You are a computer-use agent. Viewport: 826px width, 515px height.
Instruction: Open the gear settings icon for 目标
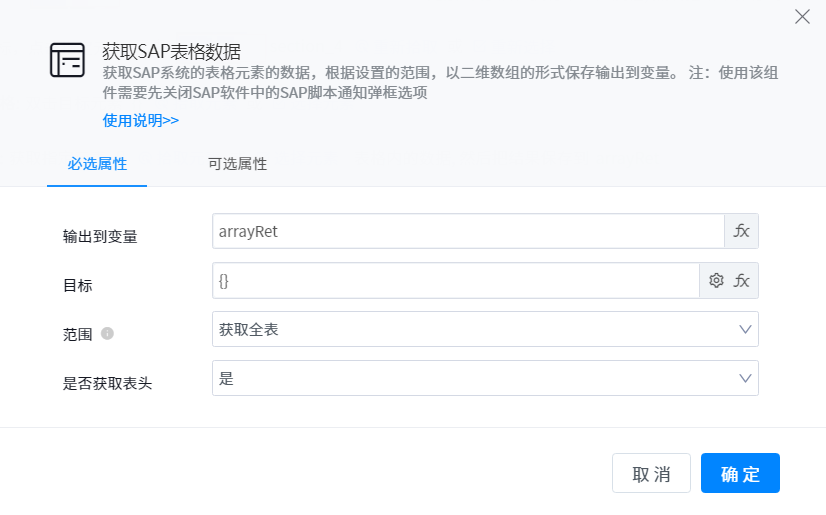(x=716, y=281)
